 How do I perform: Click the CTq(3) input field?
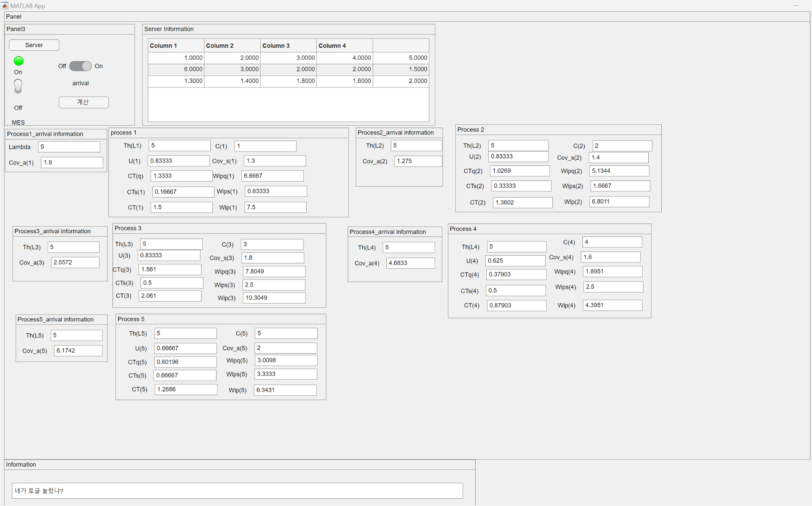[x=170, y=270]
